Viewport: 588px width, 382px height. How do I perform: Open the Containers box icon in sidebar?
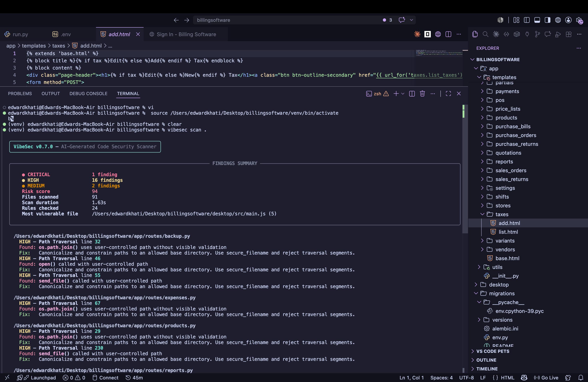click(517, 34)
